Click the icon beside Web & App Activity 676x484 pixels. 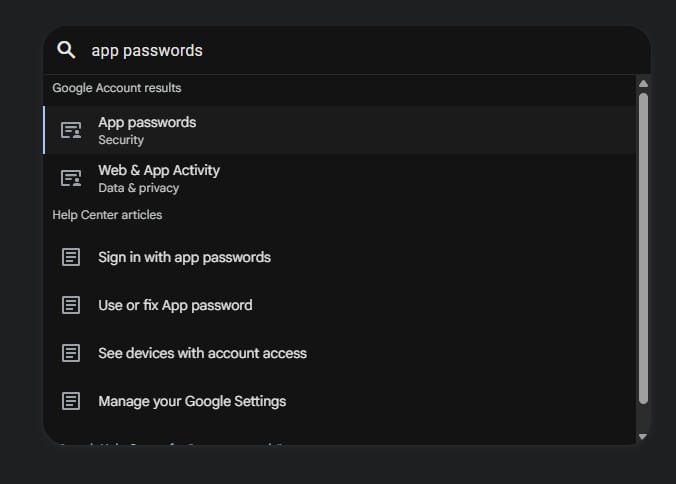[x=71, y=178]
